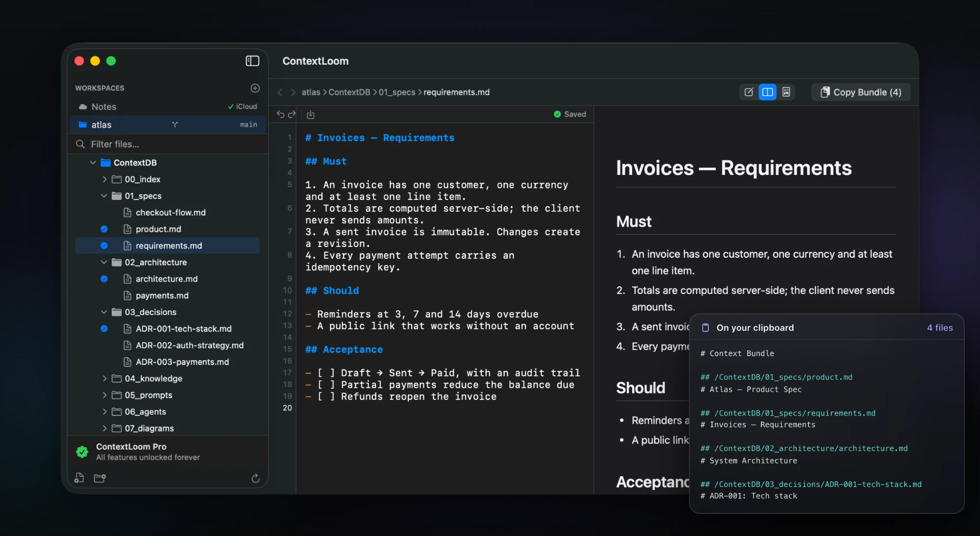This screenshot has width=980, height=536.
Task: Select the Notes workspace
Action: pos(168,107)
